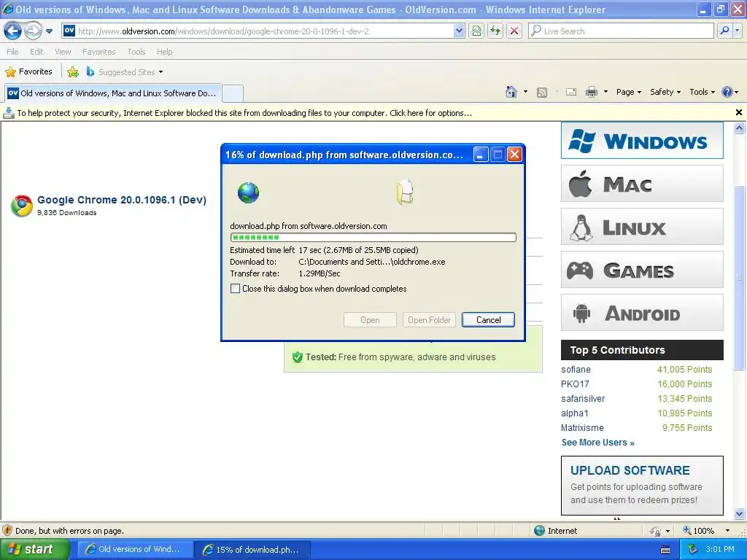Click the Live Search input box

pos(621,31)
